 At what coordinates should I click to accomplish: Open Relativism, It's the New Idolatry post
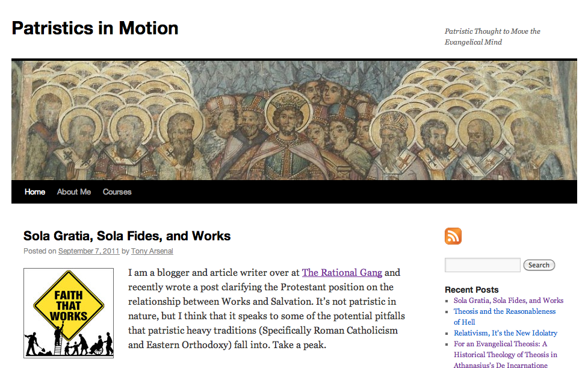point(506,333)
